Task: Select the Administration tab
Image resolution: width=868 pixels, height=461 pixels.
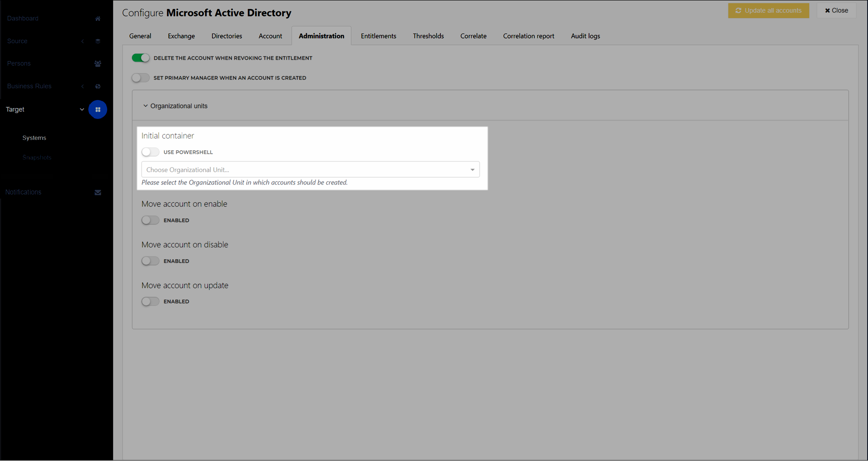Action: coord(321,36)
